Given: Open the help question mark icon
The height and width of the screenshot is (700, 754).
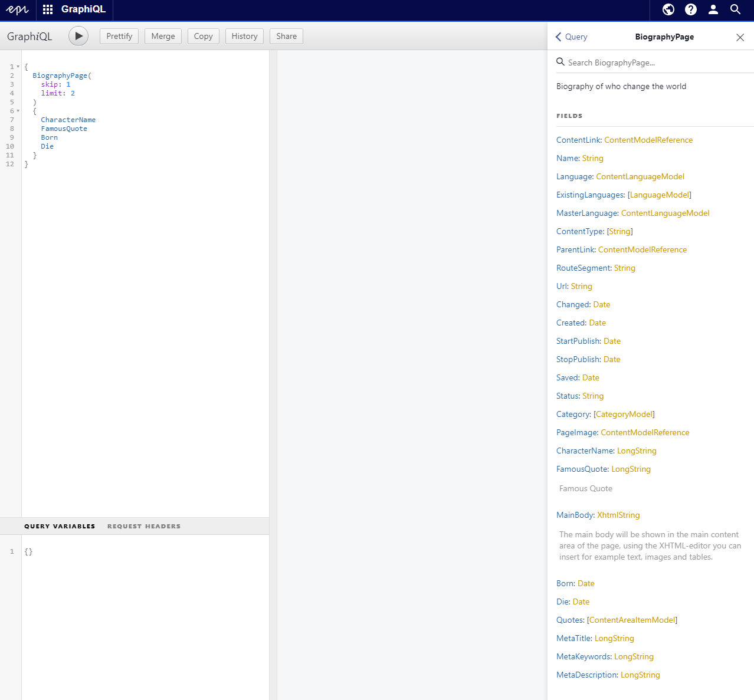Looking at the screenshot, I should click(691, 9).
